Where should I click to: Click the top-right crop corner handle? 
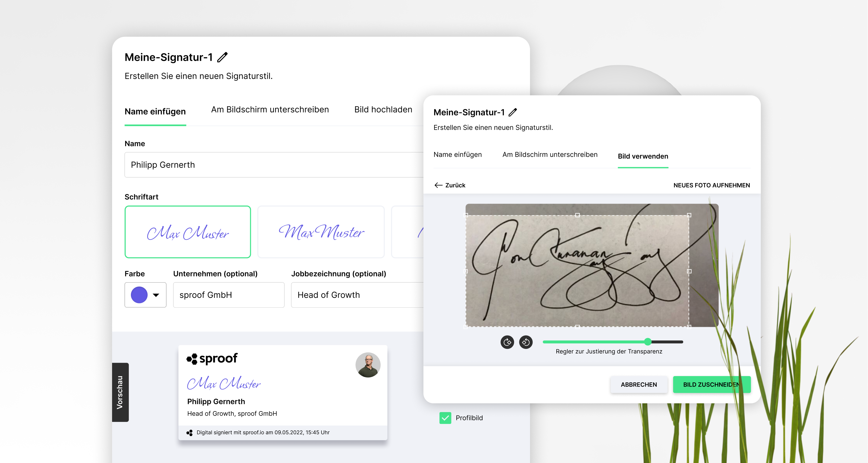(689, 215)
